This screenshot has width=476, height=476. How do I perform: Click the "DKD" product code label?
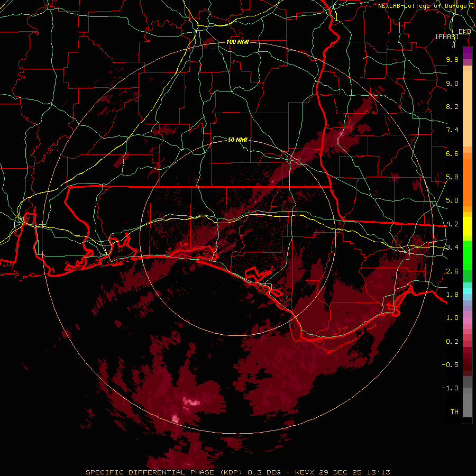(x=465, y=32)
